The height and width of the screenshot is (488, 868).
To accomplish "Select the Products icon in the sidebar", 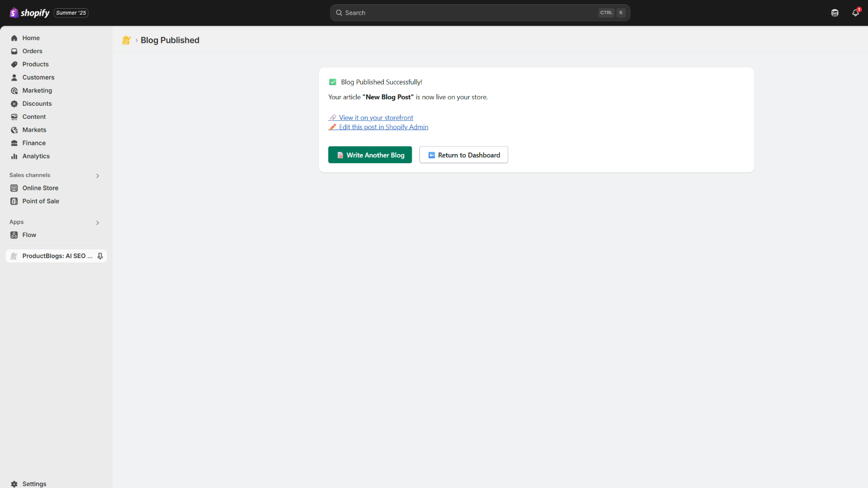I will tap(14, 64).
